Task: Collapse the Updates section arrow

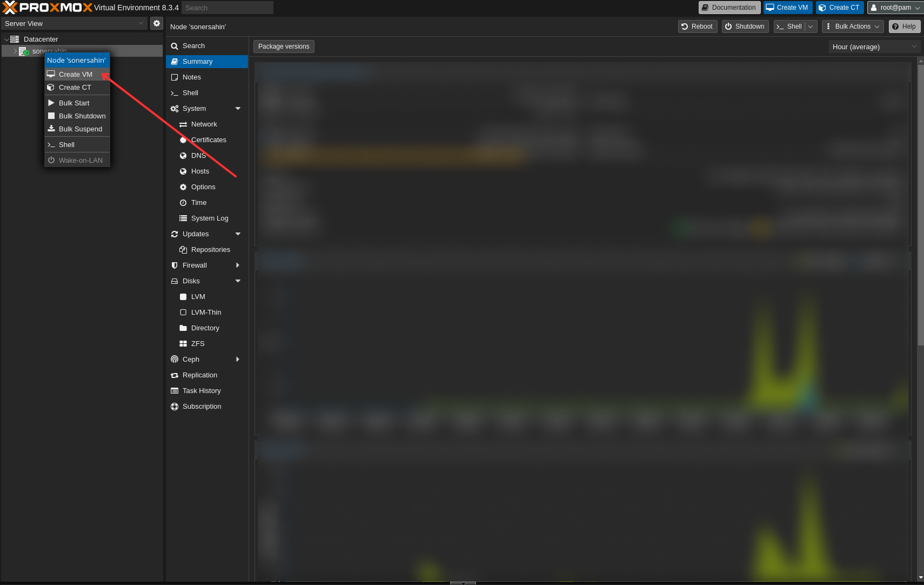Action: pos(238,234)
